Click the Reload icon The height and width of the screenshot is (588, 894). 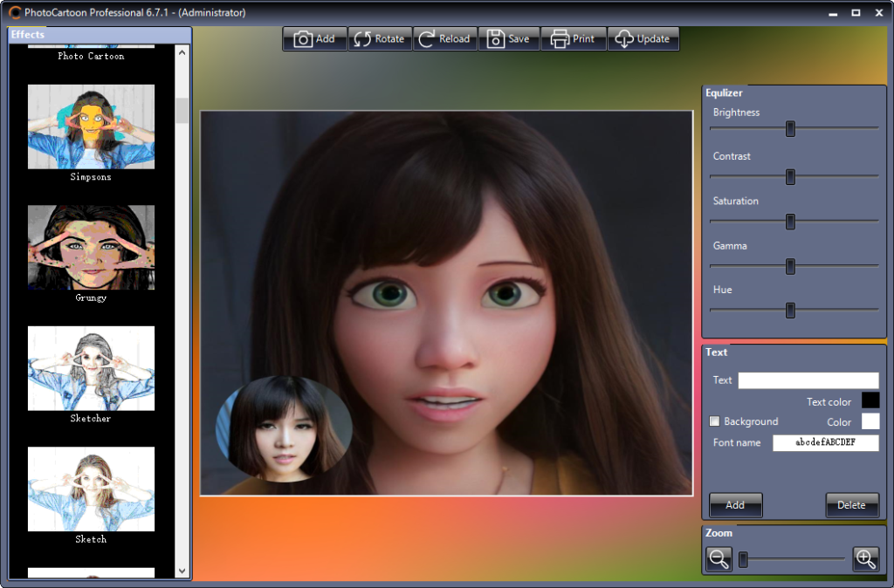point(428,38)
